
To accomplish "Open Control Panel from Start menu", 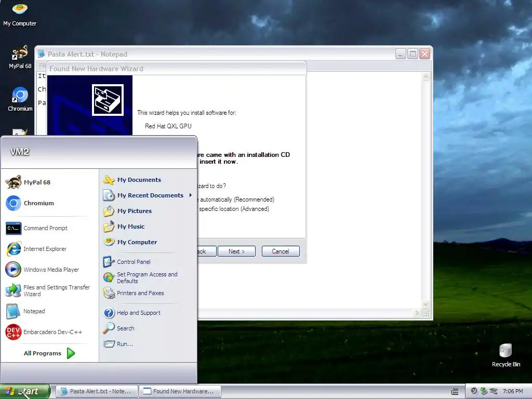I will tap(148, 262).
